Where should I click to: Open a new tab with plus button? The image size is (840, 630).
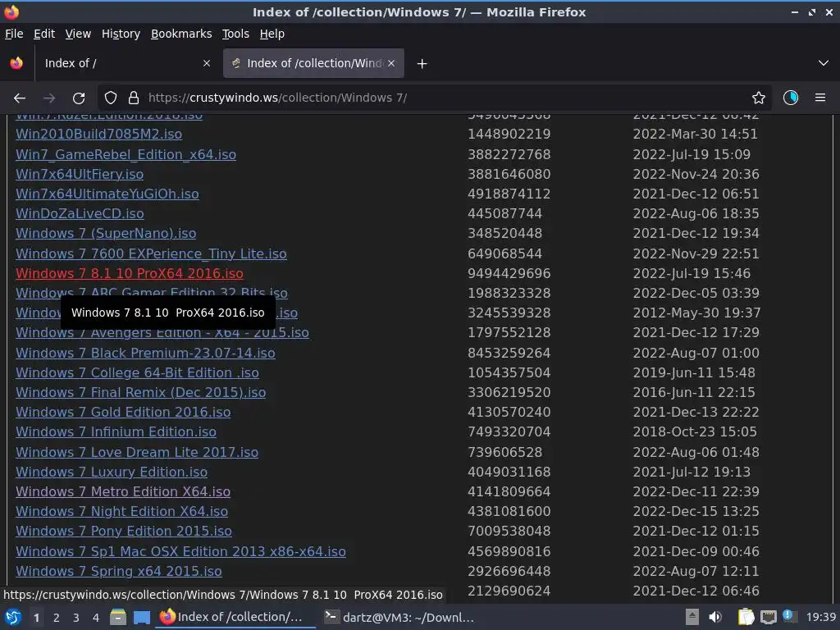coord(422,64)
